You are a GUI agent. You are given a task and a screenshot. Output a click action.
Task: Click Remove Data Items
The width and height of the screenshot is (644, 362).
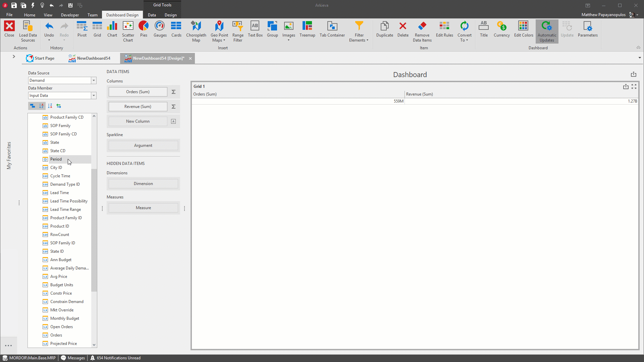pyautogui.click(x=422, y=32)
